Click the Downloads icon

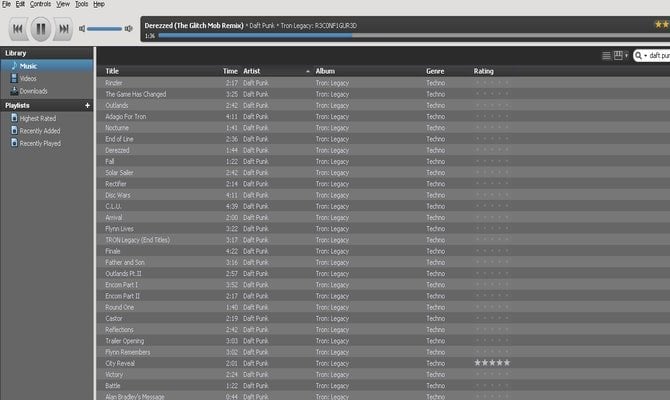(x=14, y=91)
